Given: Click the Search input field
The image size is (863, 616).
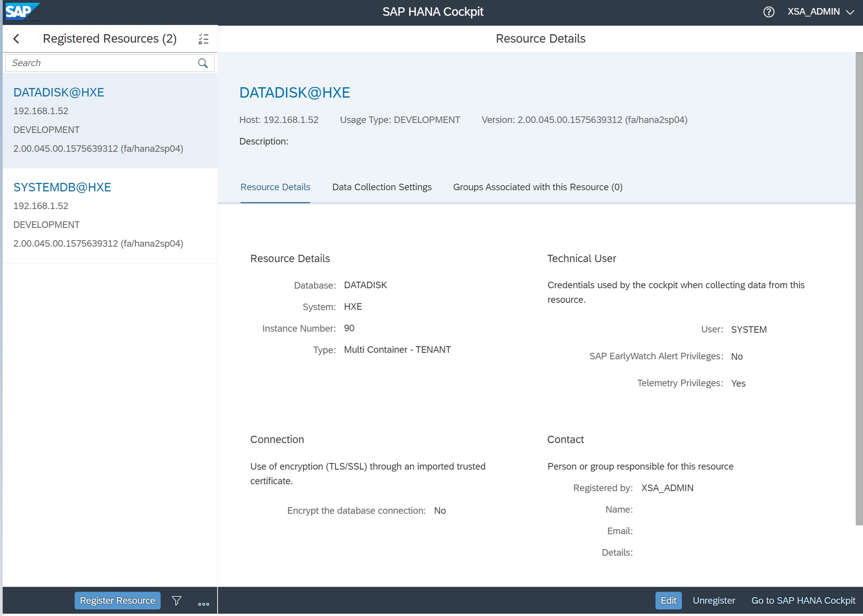Looking at the screenshot, I should point(110,63).
